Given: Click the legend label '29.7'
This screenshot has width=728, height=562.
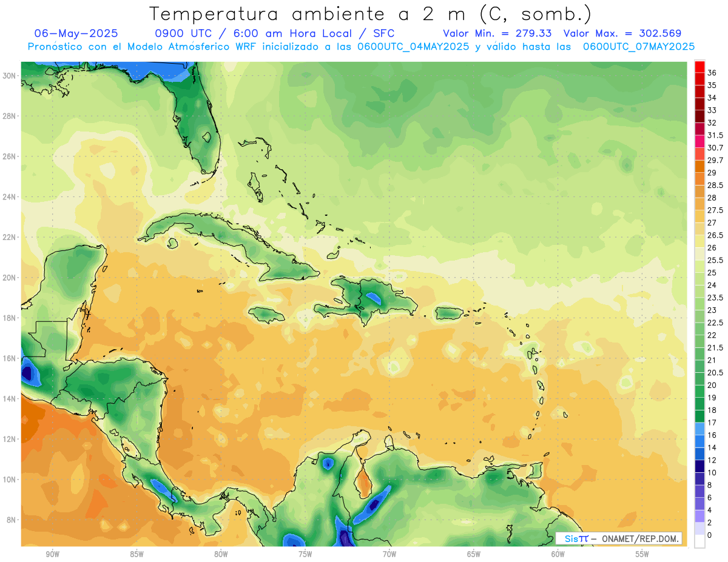Looking at the screenshot, I should [715, 160].
